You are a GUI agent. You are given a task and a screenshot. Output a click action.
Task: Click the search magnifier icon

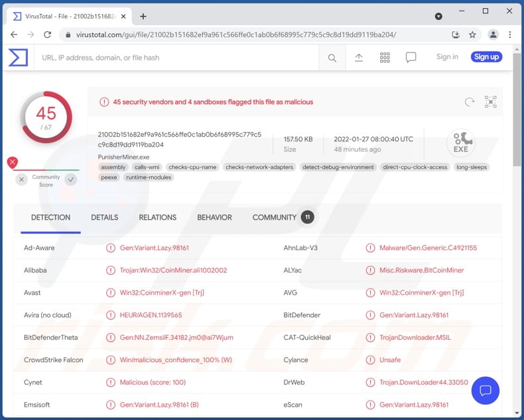pos(332,58)
